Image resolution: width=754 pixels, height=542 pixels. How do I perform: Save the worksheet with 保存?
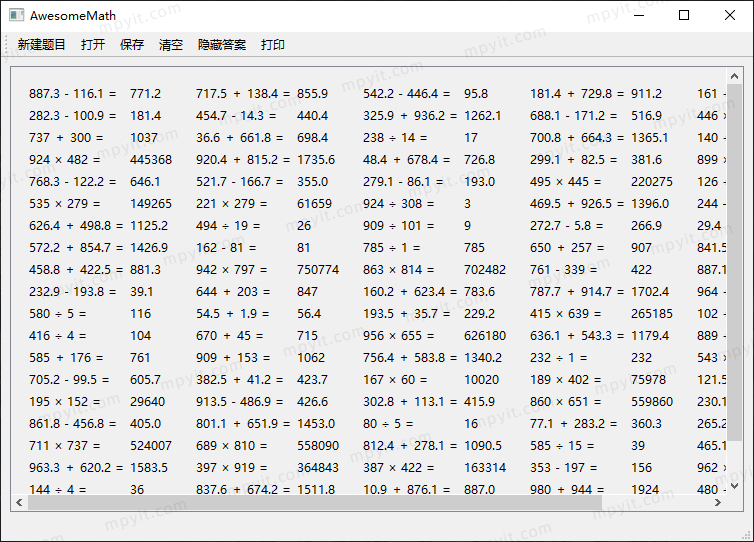point(132,45)
